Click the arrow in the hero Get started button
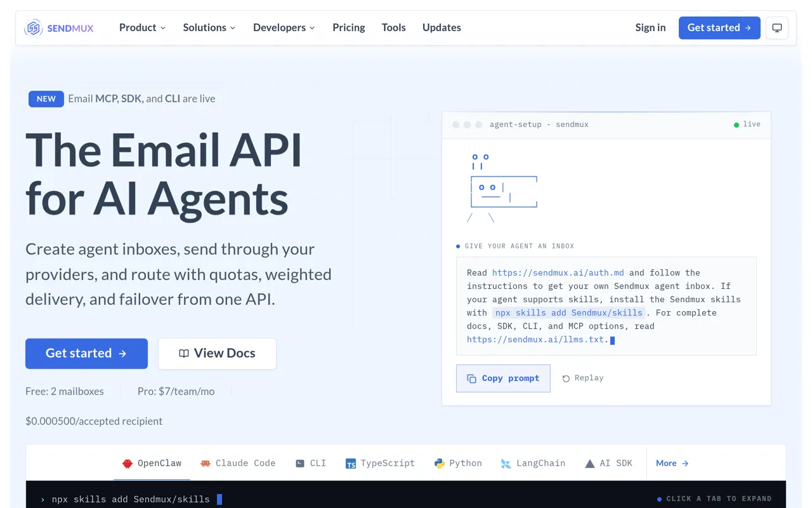 pos(123,354)
